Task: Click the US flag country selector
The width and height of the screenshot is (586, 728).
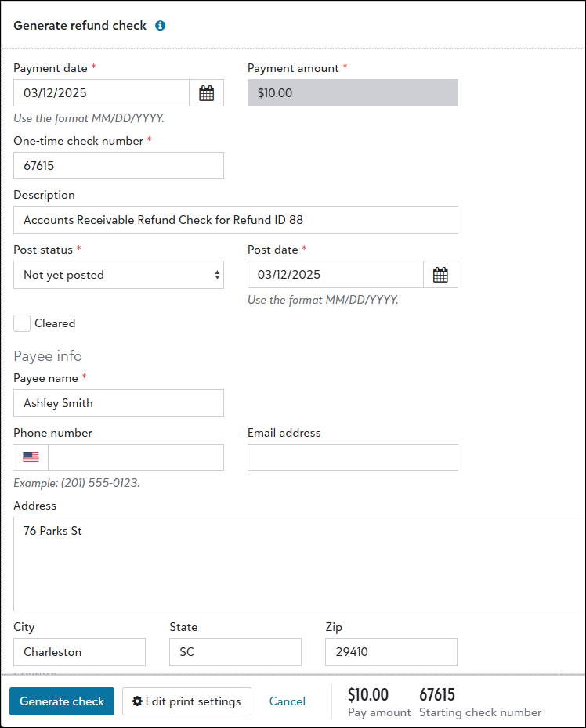Action: coord(31,457)
